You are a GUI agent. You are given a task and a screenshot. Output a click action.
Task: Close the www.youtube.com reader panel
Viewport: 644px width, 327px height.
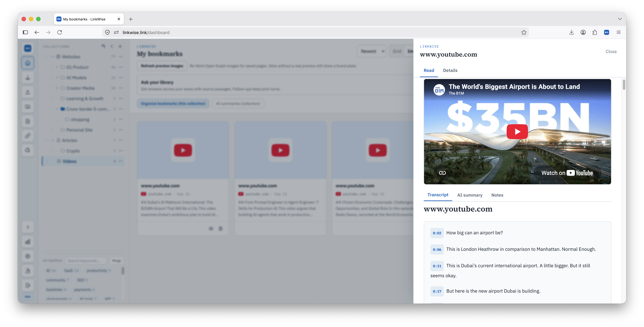(x=611, y=51)
